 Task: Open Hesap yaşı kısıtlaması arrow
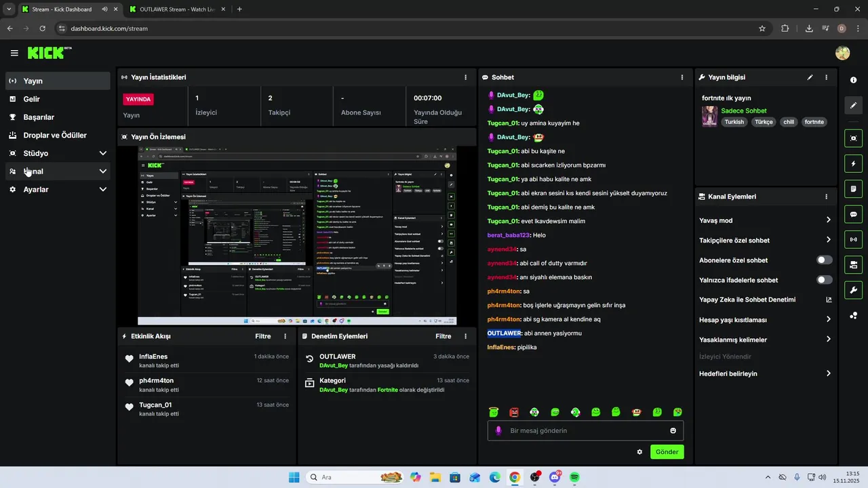pos(828,319)
